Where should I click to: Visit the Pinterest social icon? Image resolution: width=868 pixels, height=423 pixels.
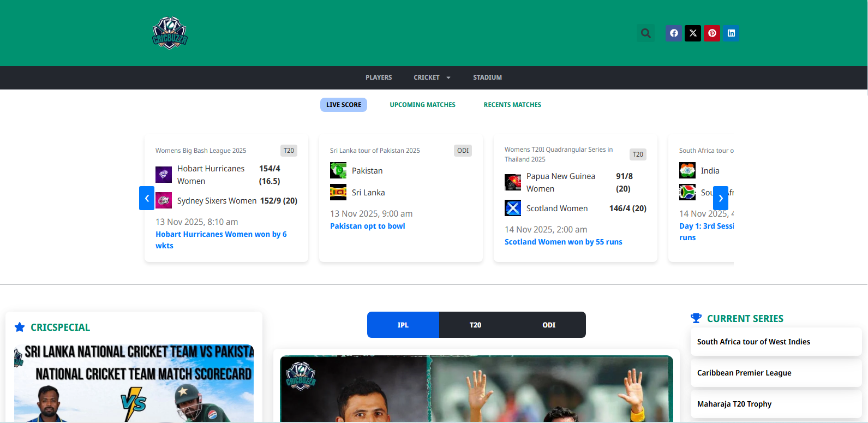click(712, 33)
